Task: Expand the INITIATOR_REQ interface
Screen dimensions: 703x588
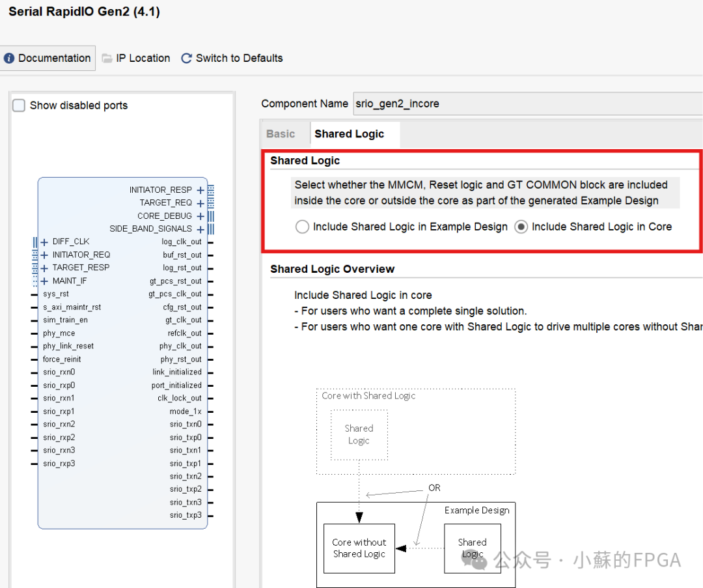Action: tap(44, 255)
